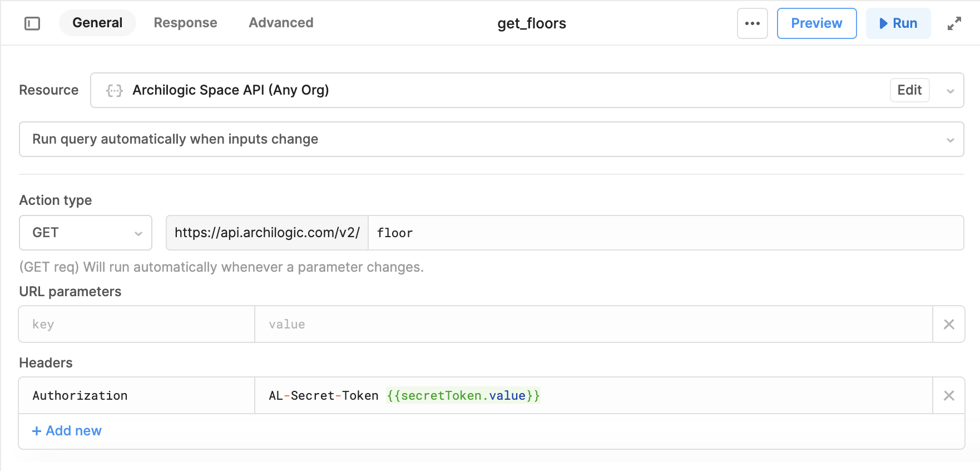Focus the URL path field containing floor
980x471 pixels.
[666, 233]
